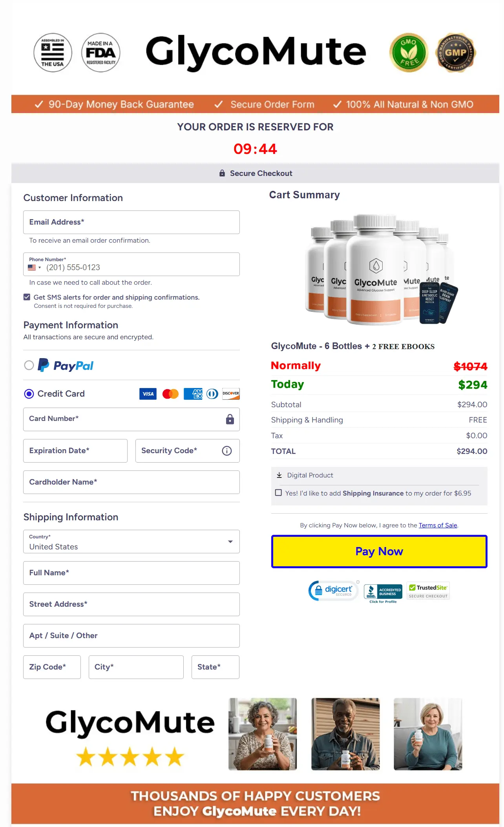Click the GMO Free green badge
The image size is (504, 827).
[x=409, y=53]
